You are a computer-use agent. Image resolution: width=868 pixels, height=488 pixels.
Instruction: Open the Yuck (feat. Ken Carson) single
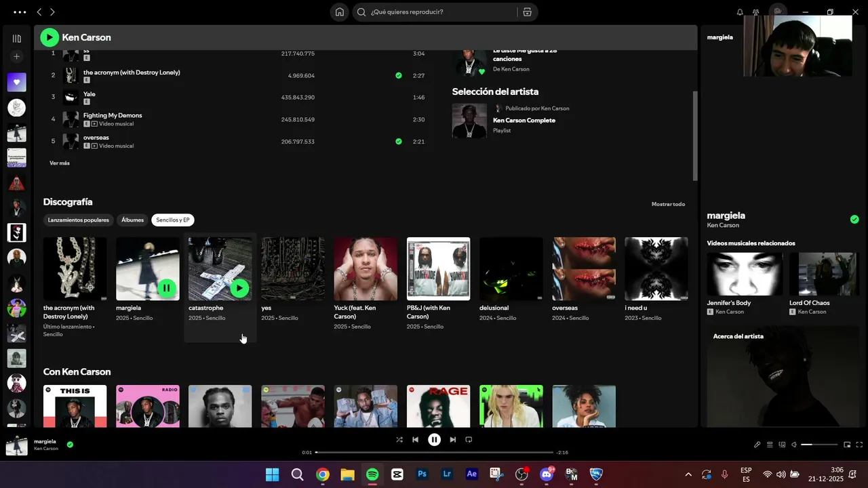366,269
